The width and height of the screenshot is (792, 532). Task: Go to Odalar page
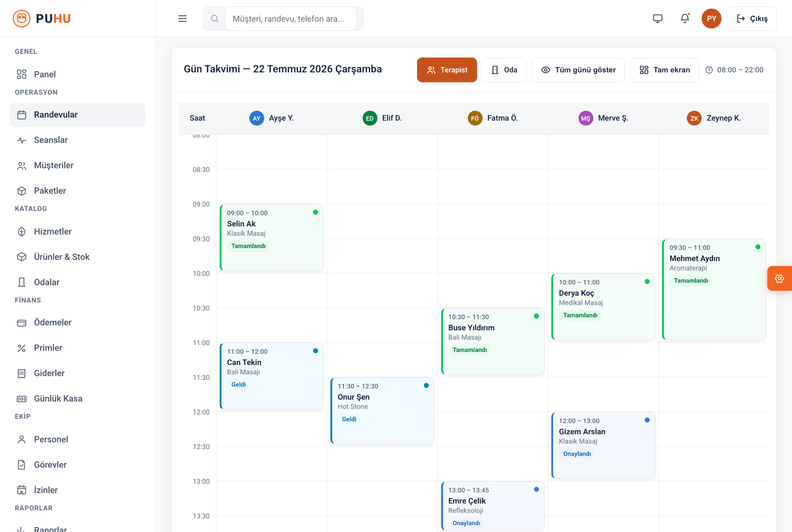pyautogui.click(x=78, y=282)
